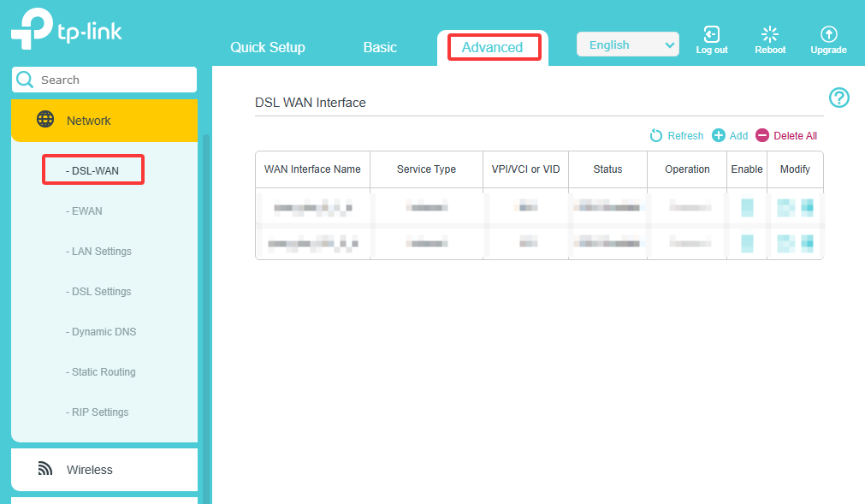Open the Quick Setup tab
The image size is (865, 504).
pyautogui.click(x=267, y=48)
